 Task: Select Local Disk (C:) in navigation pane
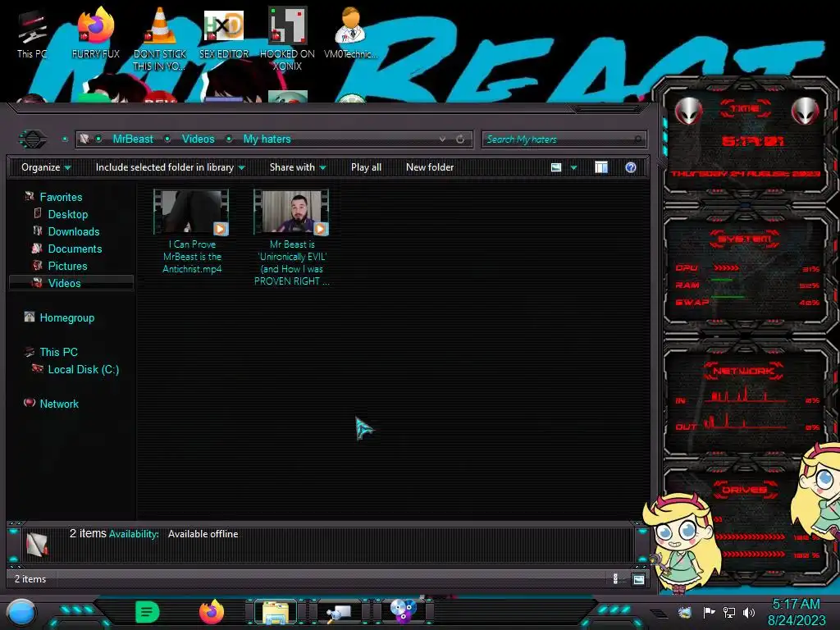click(x=83, y=369)
